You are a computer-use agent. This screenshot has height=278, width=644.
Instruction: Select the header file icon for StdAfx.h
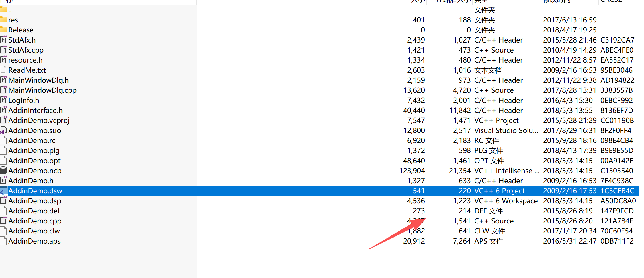[x=3, y=40]
